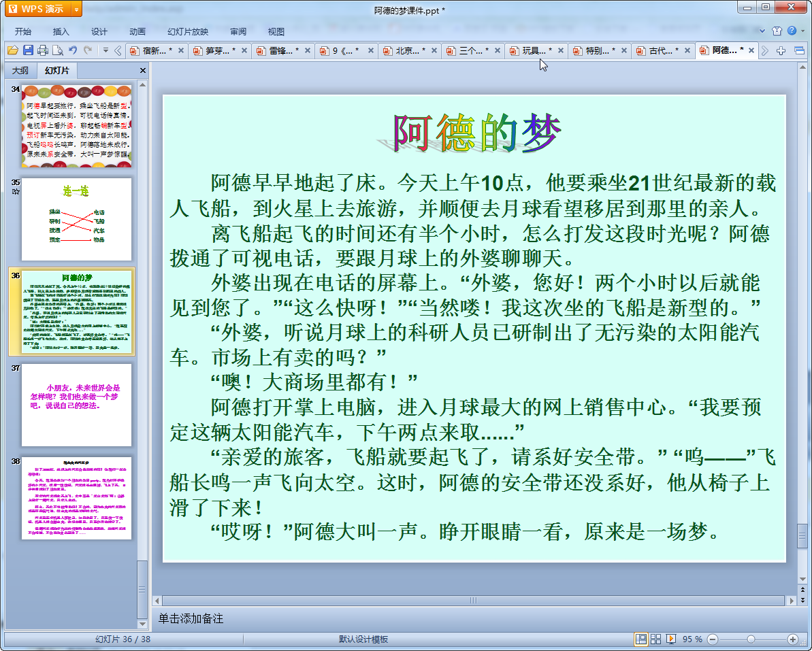Go to next slide double-arrow button
The height and width of the screenshot is (651, 812).
(x=802, y=599)
